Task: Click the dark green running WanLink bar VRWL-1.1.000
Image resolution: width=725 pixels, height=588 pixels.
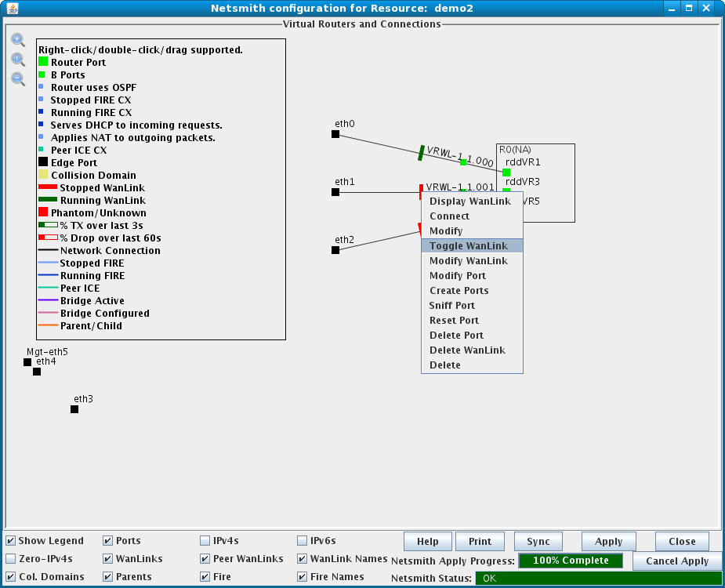Action: point(421,153)
